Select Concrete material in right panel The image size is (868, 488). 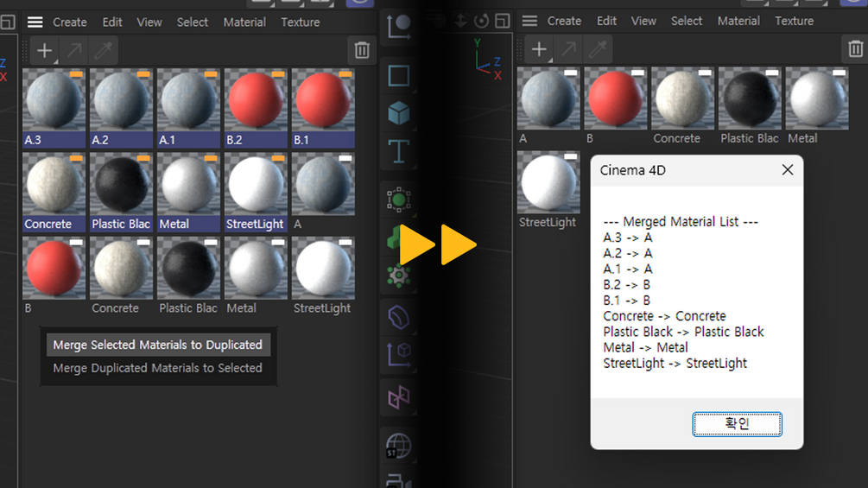click(682, 98)
